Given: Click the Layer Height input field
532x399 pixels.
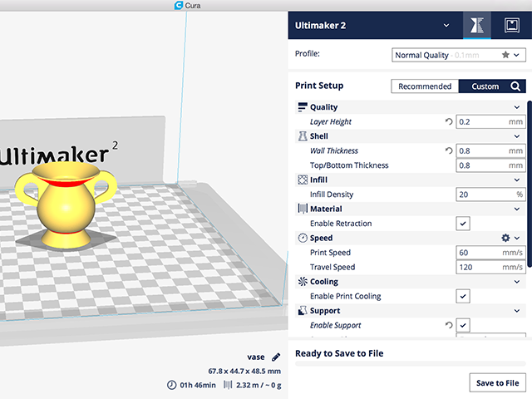Looking at the screenshot, I should (490, 122).
